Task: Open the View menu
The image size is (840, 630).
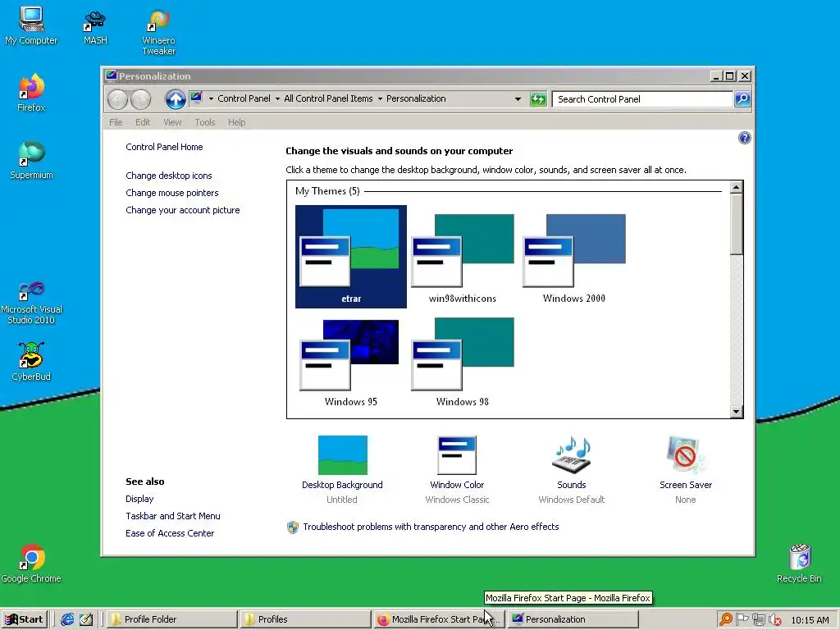Action: tap(172, 122)
